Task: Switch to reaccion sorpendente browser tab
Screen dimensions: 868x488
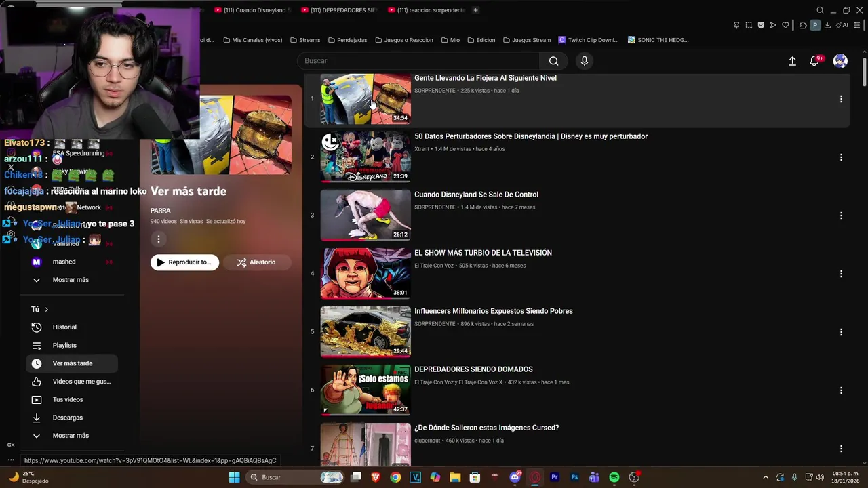Action: pos(427,10)
